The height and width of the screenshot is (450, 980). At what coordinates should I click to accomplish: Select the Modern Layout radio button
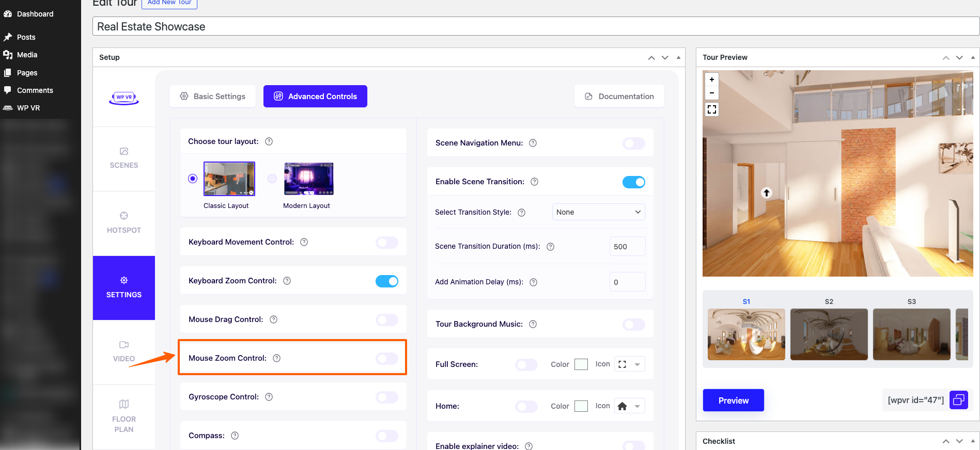click(272, 179)
